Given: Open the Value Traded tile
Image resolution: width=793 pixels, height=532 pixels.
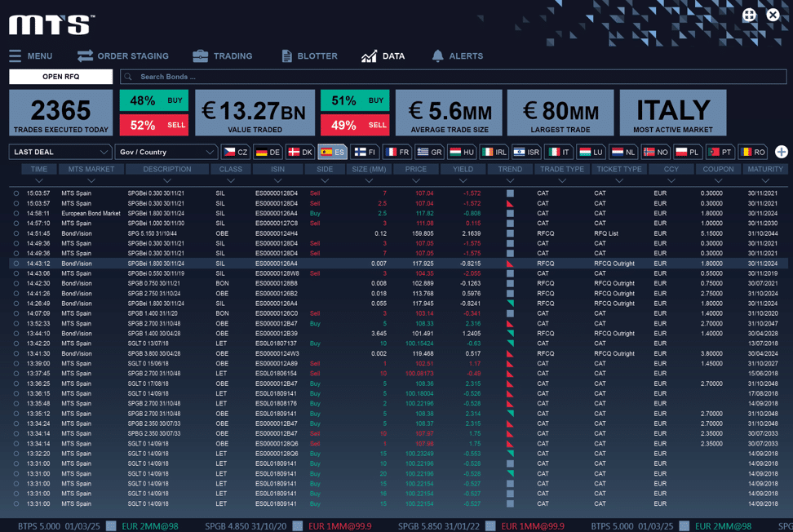Looking at the screenshot, I should click(255, 113).
